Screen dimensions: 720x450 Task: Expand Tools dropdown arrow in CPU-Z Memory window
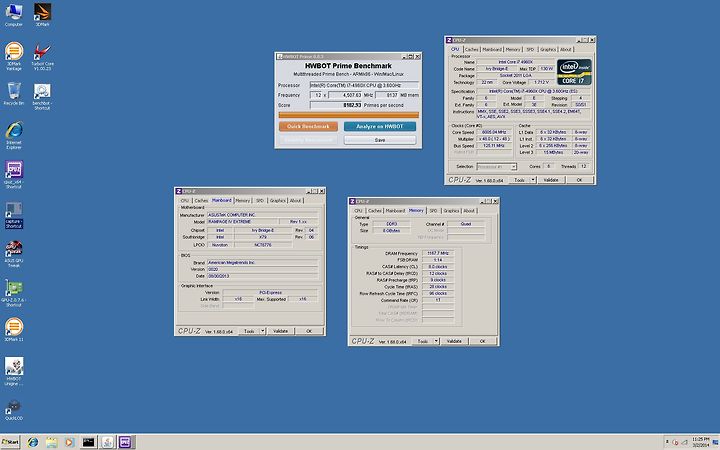click(x=436, y=341)
